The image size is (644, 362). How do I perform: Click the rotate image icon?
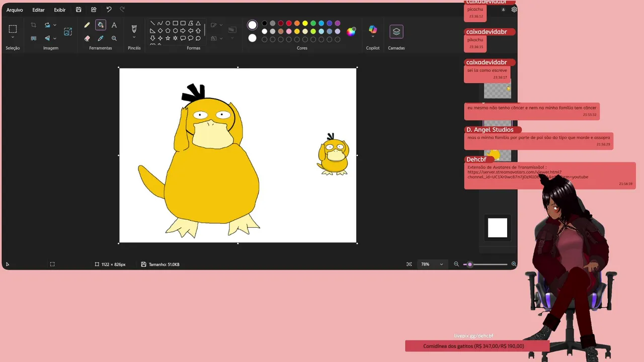pos(47,25)
